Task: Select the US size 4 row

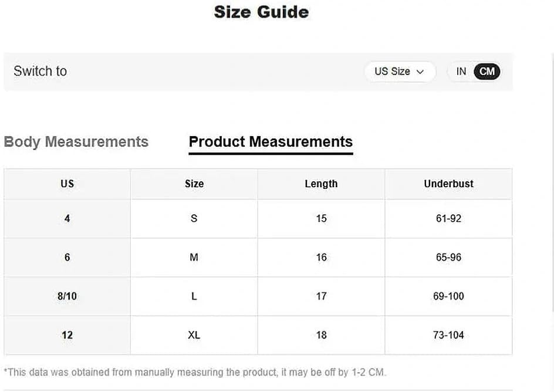Action: [258, 219]
